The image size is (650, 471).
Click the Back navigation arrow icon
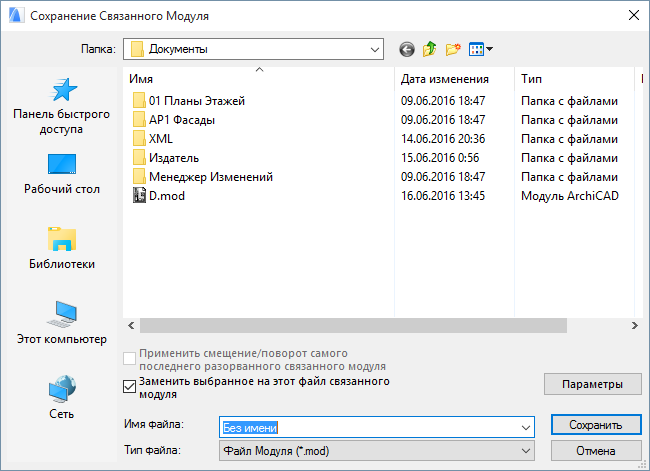pyautogui.click(x=406, y=48)
